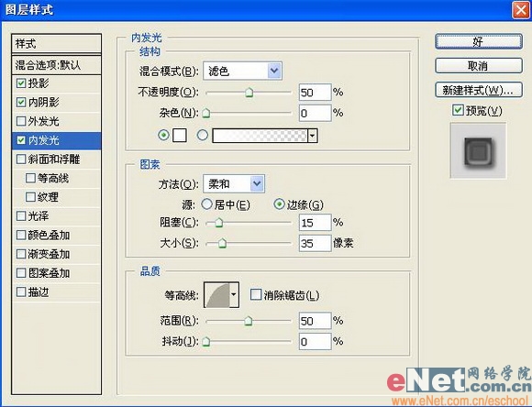Enable the 斜面和浮雕 checkbox
This screenshot has height=407, width=532.
point(21,159)
